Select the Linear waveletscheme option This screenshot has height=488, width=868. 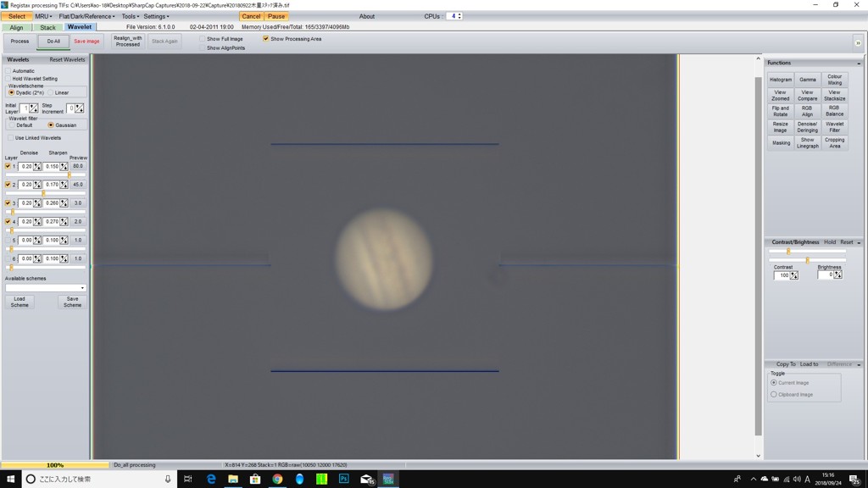[51, 93]
